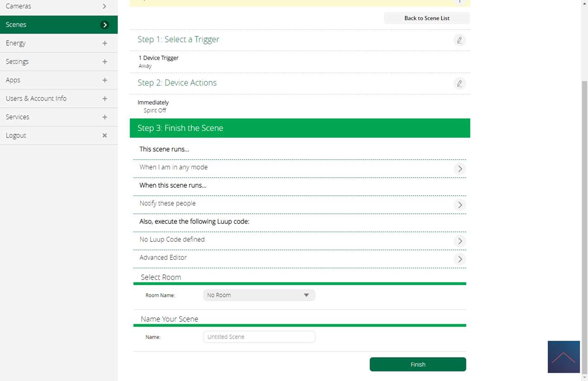588x381 pixels.
Task: Click the pencil edit icon for Step 2
Action: pyautogui.click(x=459, y=84)
